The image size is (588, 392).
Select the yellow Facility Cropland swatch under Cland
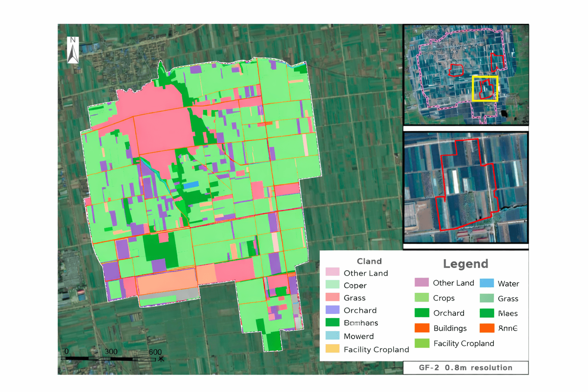coord(332,349)
